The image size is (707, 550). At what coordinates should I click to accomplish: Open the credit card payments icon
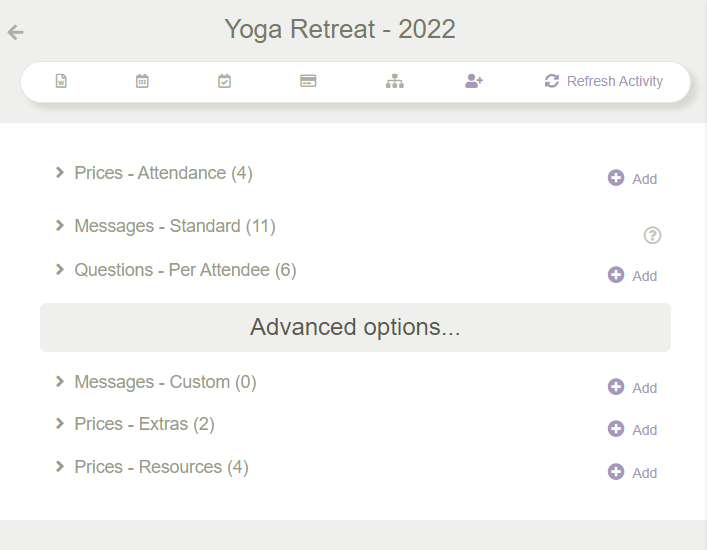pos(309,81)
